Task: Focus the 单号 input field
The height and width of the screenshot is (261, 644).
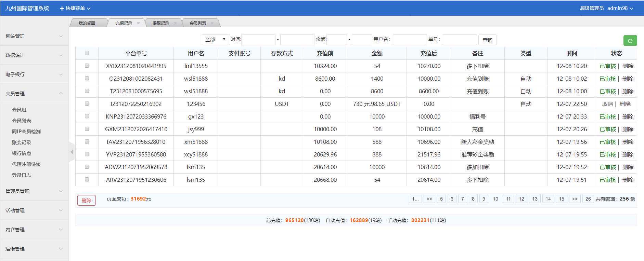Action: (x=460, y=40)
